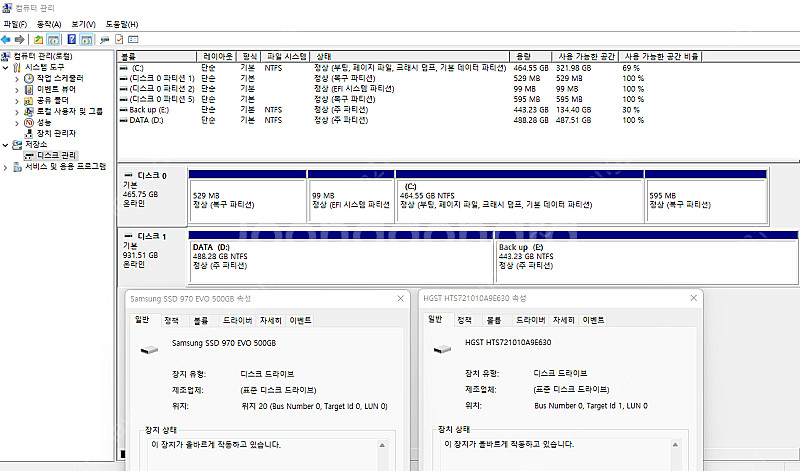Close the HGST HTS721010A9E630 properties window

click(693, 298)
